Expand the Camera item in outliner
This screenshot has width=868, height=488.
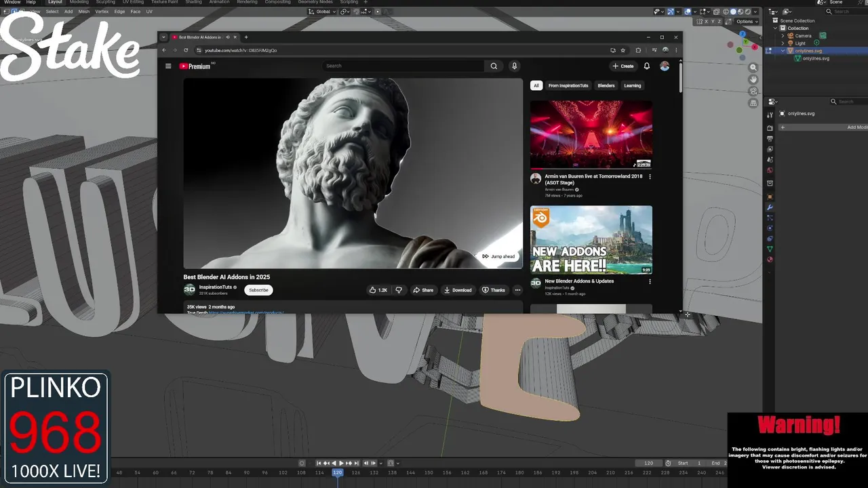click(x=783, y=35)
